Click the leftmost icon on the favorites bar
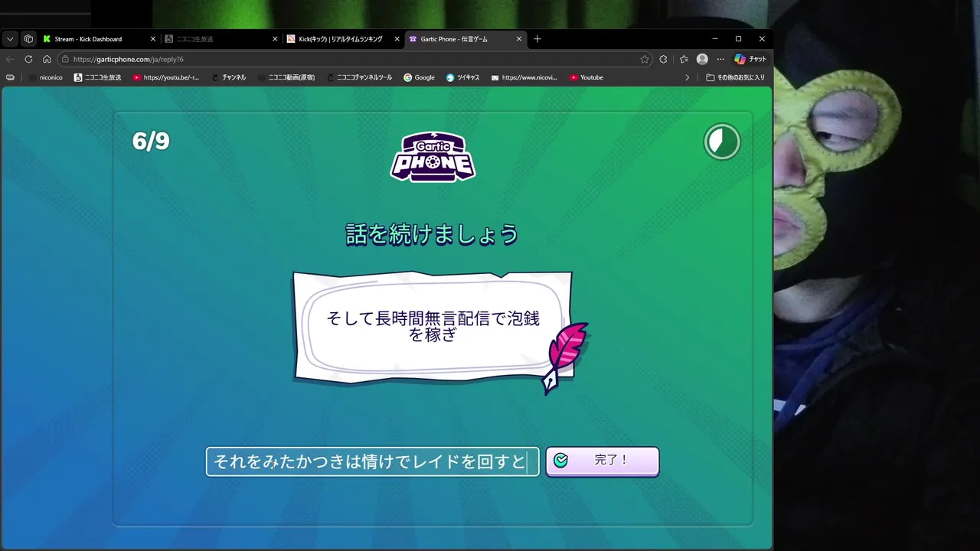 10,77
